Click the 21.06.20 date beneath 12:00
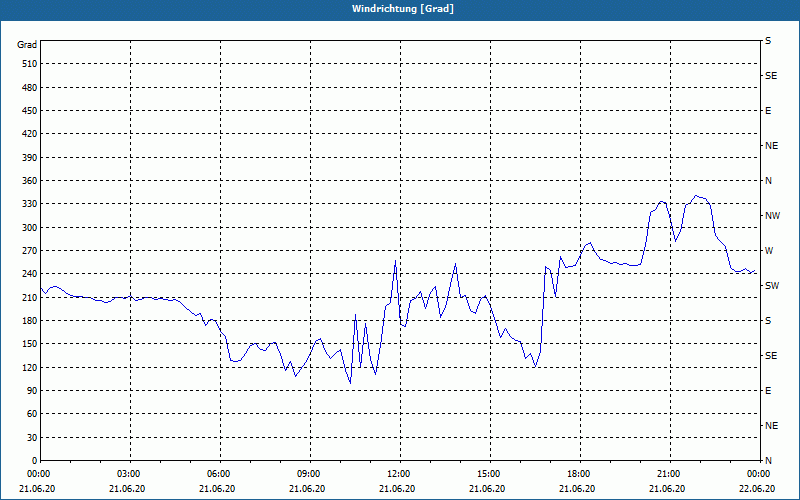The image size is (800, 500). [x=397, y=489]
